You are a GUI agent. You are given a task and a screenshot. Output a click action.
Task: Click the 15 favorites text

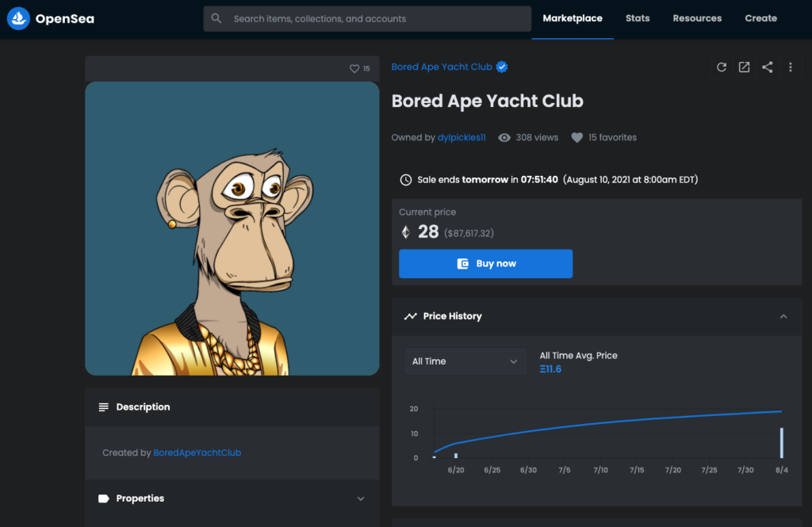612,137
